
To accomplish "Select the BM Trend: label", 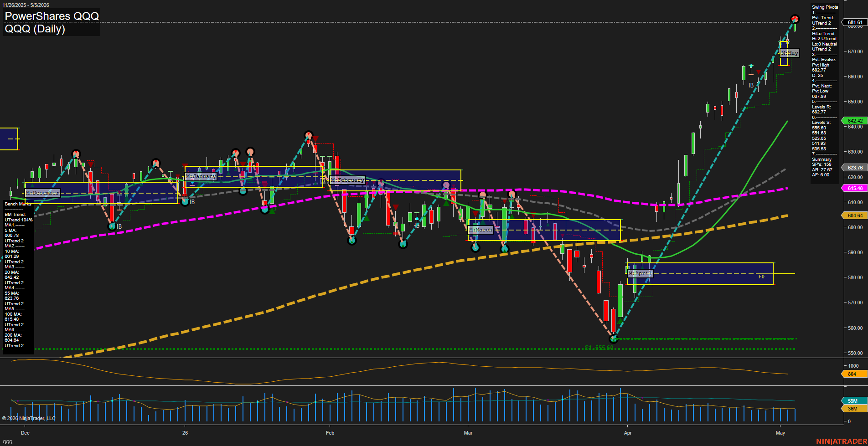I will (x=15, y=215).
